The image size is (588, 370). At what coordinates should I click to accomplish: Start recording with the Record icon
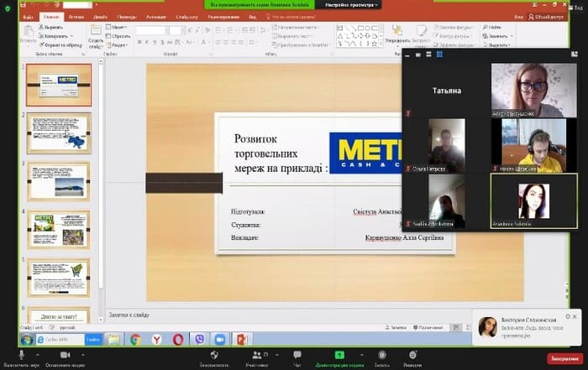point(382,354)
